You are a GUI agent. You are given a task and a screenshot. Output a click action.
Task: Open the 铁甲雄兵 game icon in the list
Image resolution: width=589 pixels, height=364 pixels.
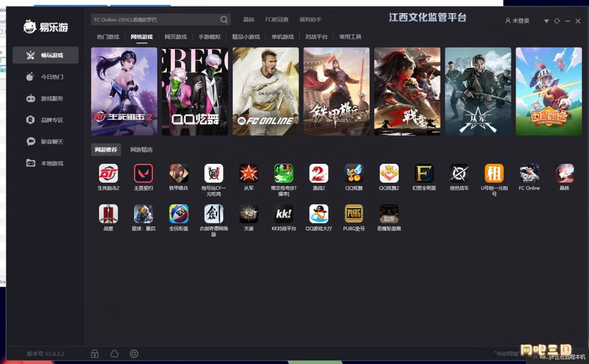point(178,173)
